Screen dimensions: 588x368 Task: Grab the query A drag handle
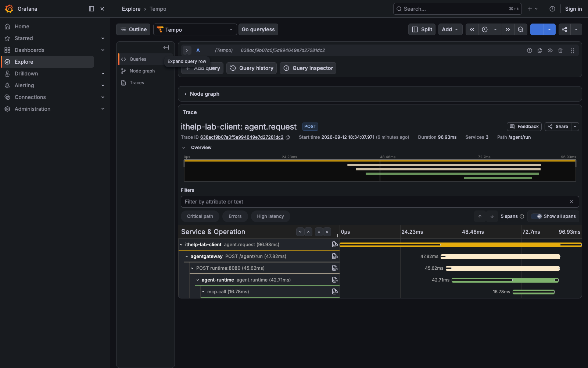point(573,50)
